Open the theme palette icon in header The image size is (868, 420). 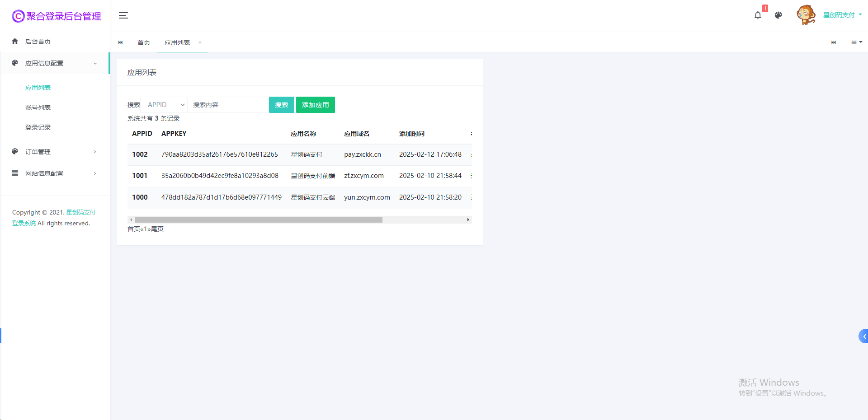coord(778,15)
